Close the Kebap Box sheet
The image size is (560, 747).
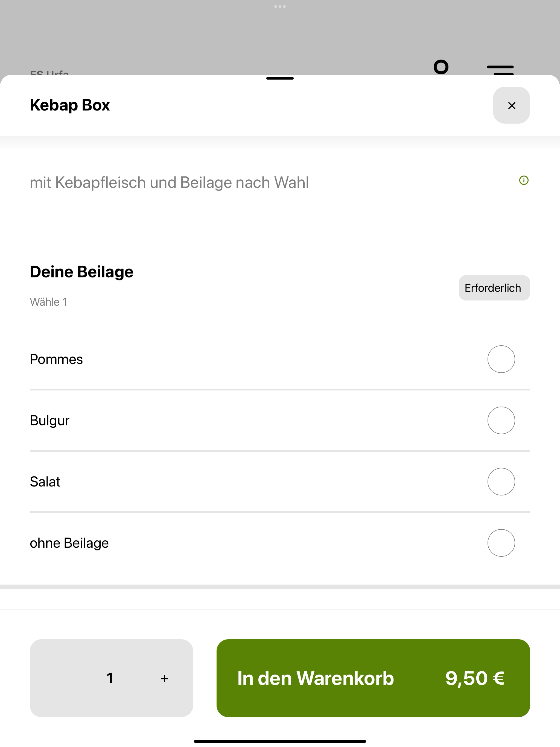point(511,105)
